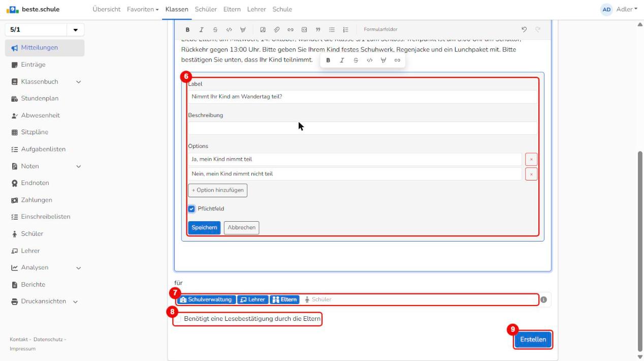The image size is (644, 361).
Task: Apply italic from the floating text toolbar
Action: click(x=342, y=60)
